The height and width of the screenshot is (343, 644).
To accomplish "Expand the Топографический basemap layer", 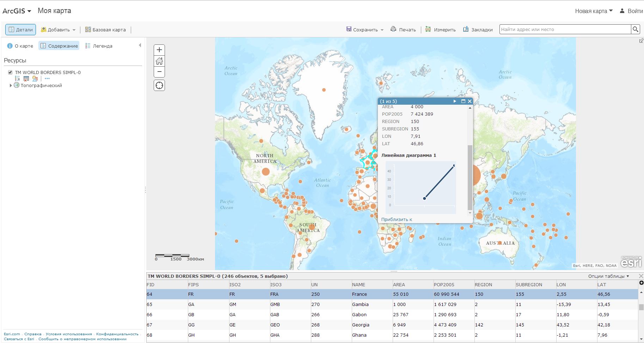I will coord(11,85).
